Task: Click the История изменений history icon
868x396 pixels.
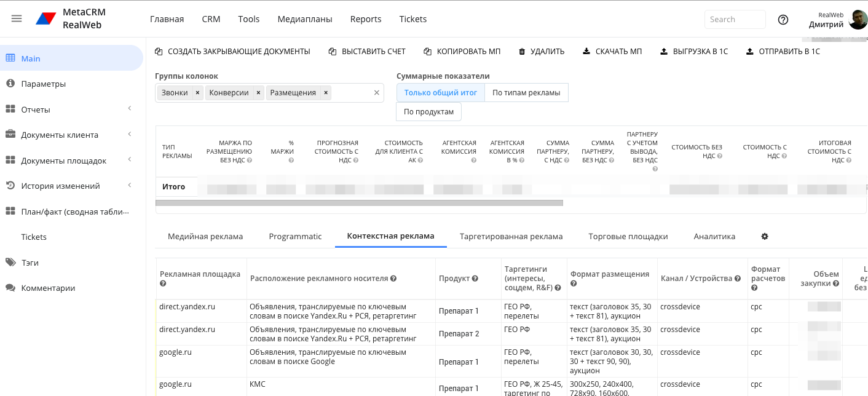Action: pyautogui.click(x=10, y=185)
